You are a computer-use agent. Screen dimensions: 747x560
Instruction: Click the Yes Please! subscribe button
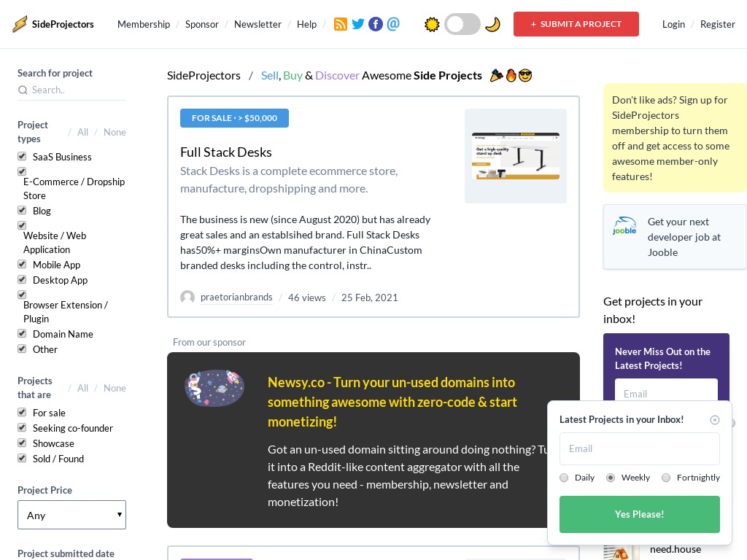639,514
